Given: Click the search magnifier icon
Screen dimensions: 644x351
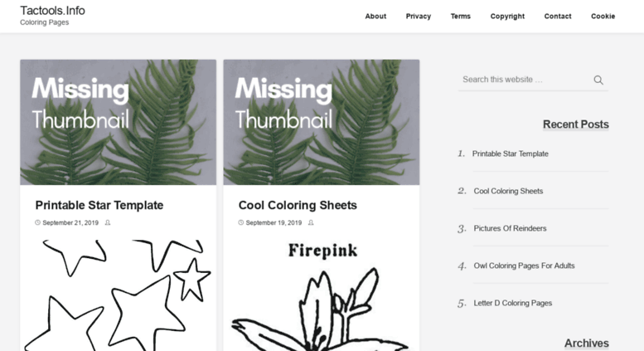Looking at the screenshot, I should coord(598,80).
